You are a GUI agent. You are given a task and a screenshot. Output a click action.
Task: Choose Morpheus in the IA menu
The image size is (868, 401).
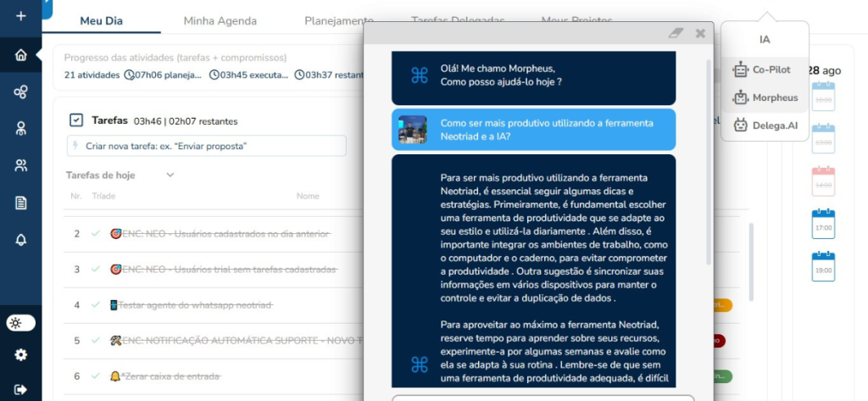pos(765,97)
